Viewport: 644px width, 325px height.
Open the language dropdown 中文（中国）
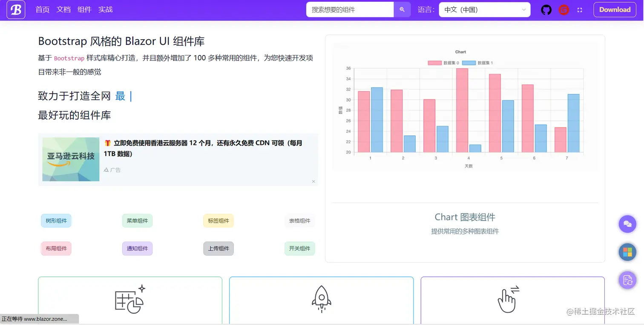click(x=485, y=10)
